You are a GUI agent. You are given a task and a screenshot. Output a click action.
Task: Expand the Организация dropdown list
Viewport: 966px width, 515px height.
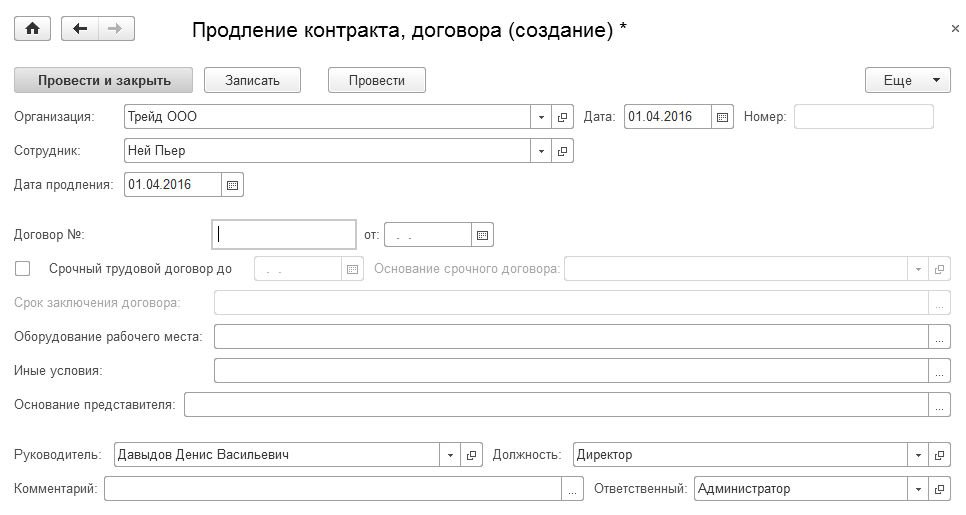tap(541, 117)
